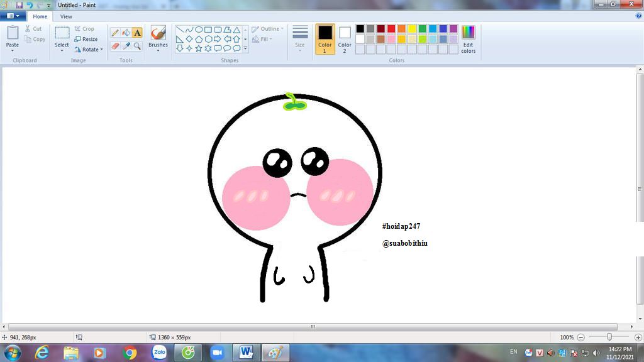644x362 pixels.
Task: Choose the Line shape
Action: click(179, 30)
